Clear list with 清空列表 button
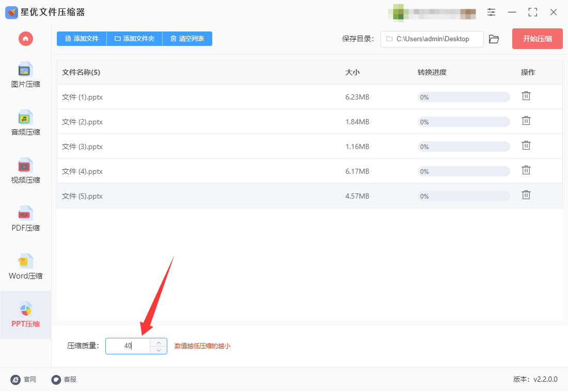 click(187, 39)
